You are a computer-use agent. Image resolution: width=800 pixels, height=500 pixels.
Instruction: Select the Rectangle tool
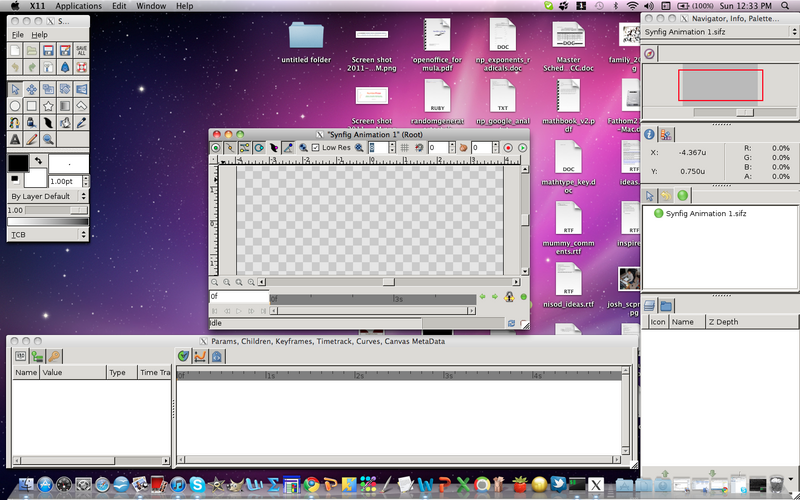[x=32, y=106]
